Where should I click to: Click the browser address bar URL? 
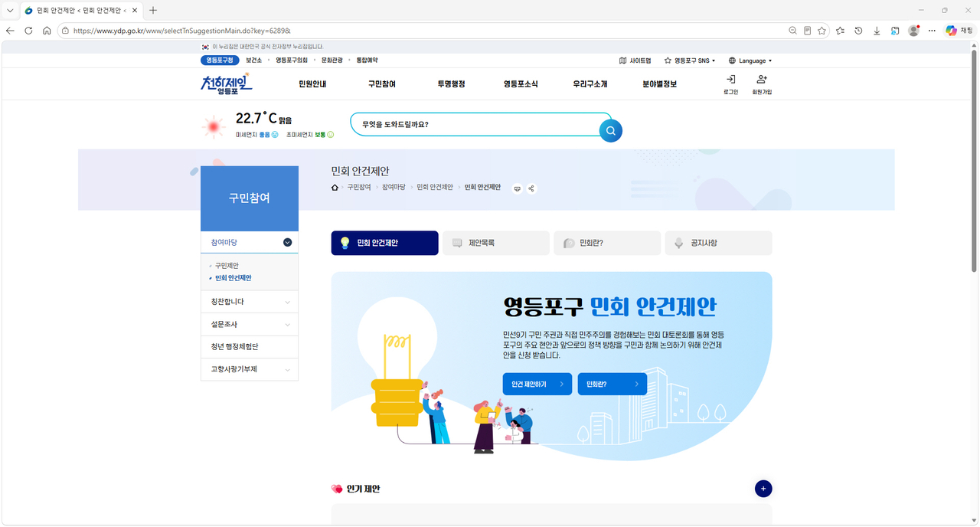[x=182, y=31]
